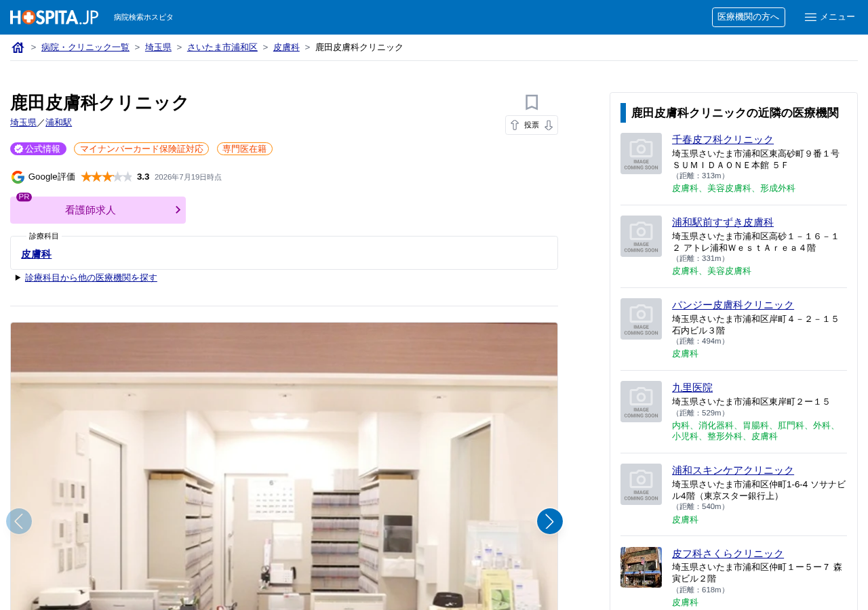The height and width of the screenshot is (610, 868).
Task: Open 浦和スキンケアクリニック placeholder image
Action: tap(641, 484)
